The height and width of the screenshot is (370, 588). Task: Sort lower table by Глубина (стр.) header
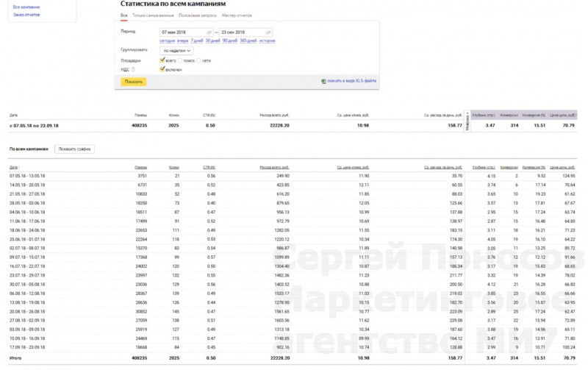click(x=484, y=168)
